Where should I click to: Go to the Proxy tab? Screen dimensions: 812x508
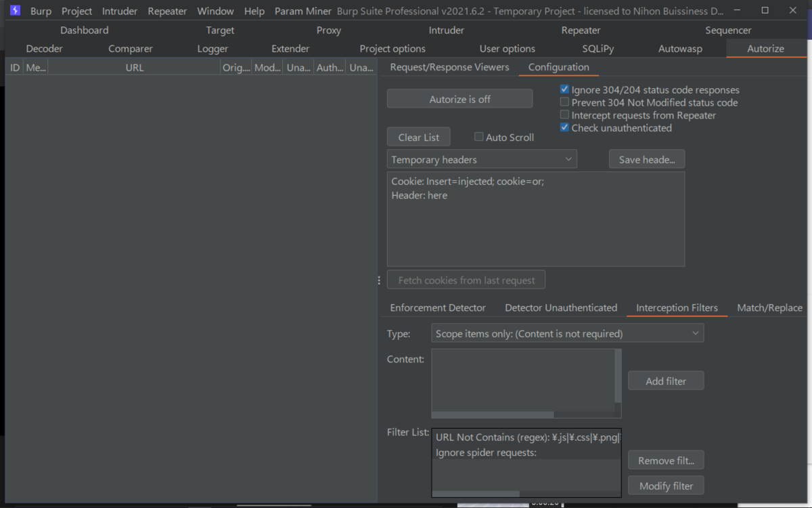point(329,30)
